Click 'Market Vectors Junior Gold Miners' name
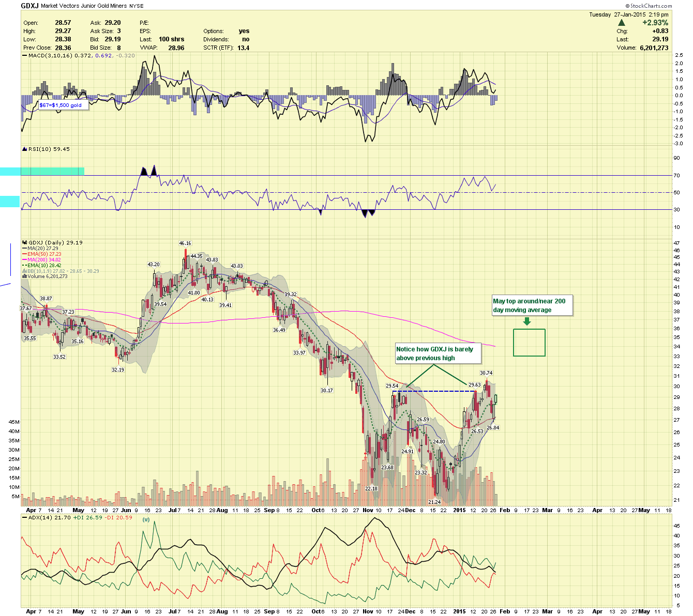The image size is (693, 616). [x=83, y=6]
